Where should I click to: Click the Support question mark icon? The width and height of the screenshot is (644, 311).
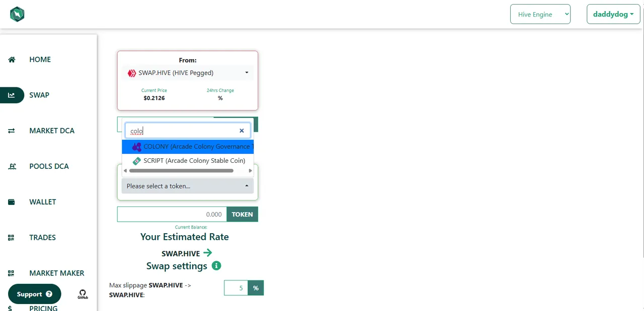[x=49, y=294]
